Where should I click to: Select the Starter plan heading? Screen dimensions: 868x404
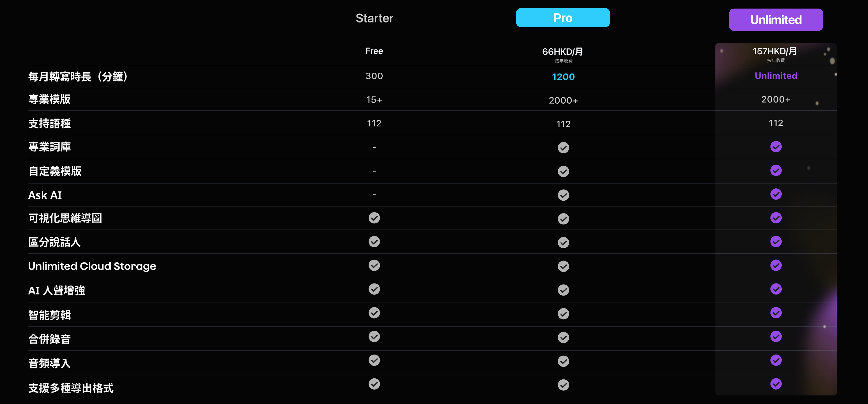pyautogui.click(x=374, y=18)
